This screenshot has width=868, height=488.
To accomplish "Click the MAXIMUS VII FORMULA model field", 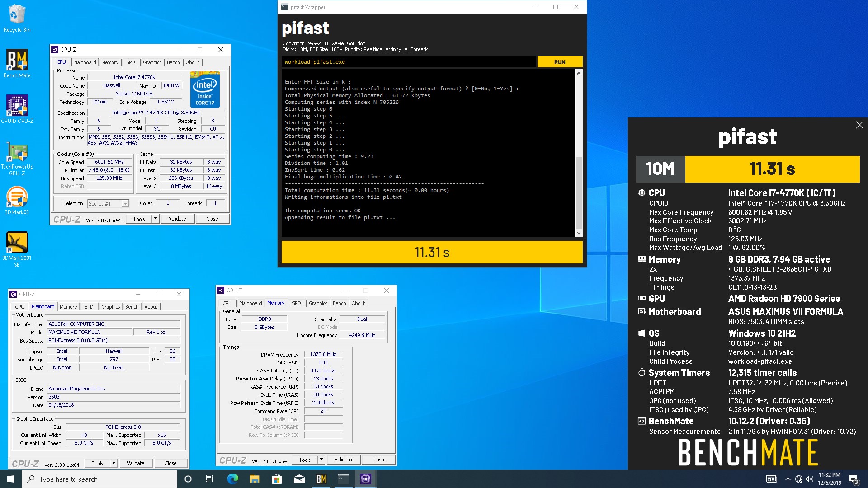I will (x=90, y=332).
